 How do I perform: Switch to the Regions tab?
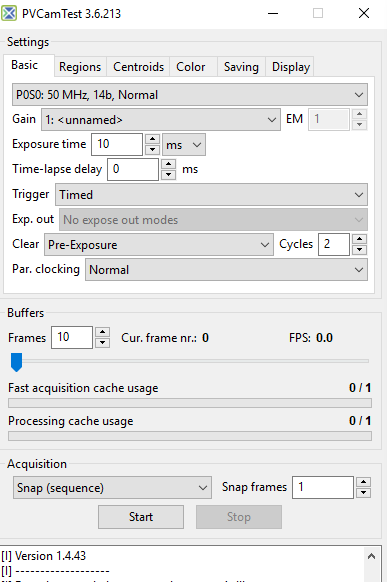(x=80, y=67)
